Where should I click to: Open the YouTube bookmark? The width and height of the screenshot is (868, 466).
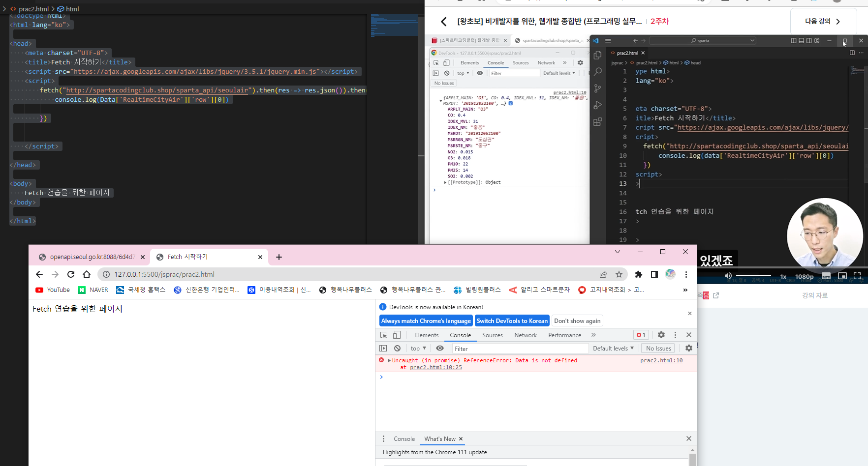(x=53, y=290)
